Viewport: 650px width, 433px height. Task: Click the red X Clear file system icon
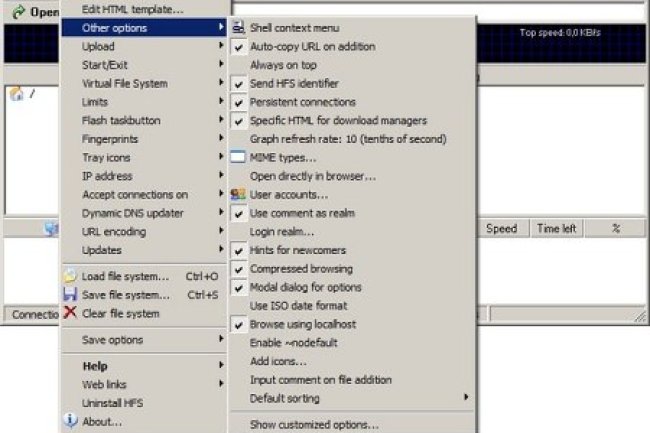pyautogui.click(x=70, y=313)
